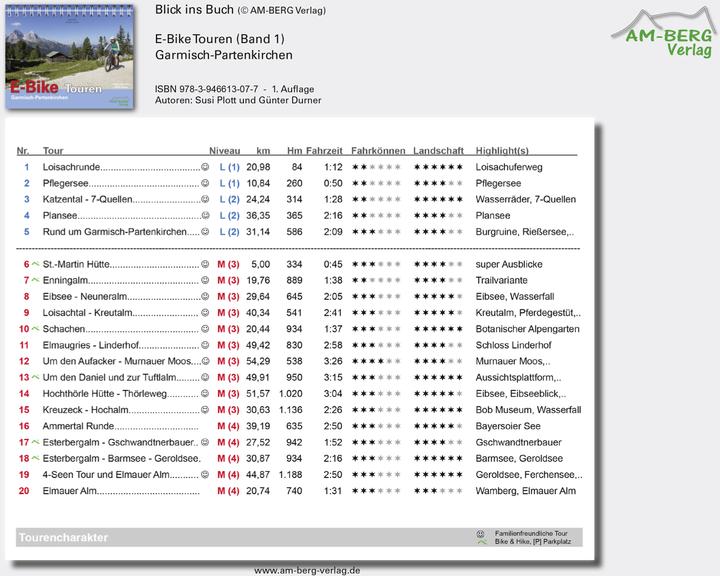Click the Fahrzeit value 3:26
720x576 pixels.
tap(333, 361)
